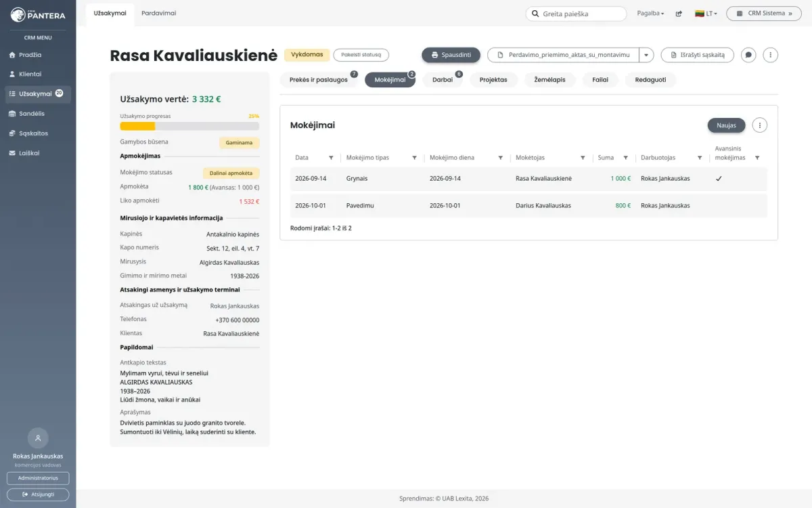Click payer Darius Kavaliauskas cell
Screen dimensions: 812x508
pos(543,206)
